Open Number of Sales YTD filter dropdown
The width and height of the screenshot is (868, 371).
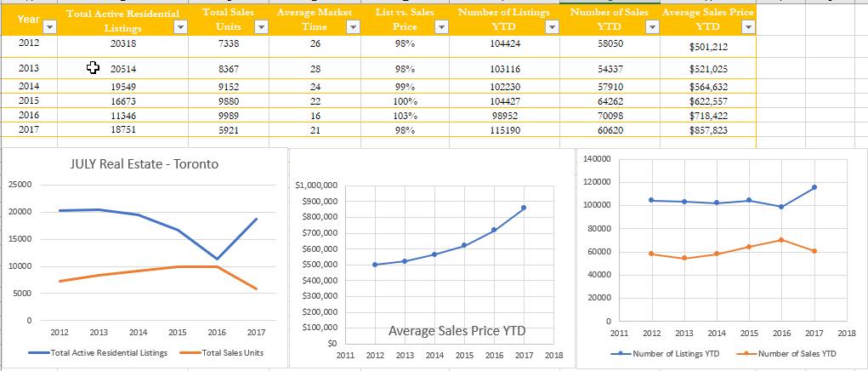click(652, 28)
